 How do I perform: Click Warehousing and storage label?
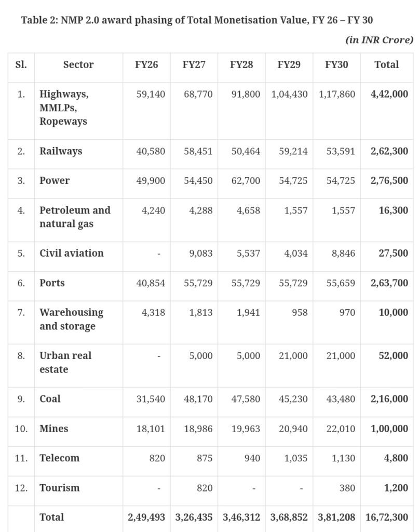coord(72,319)
